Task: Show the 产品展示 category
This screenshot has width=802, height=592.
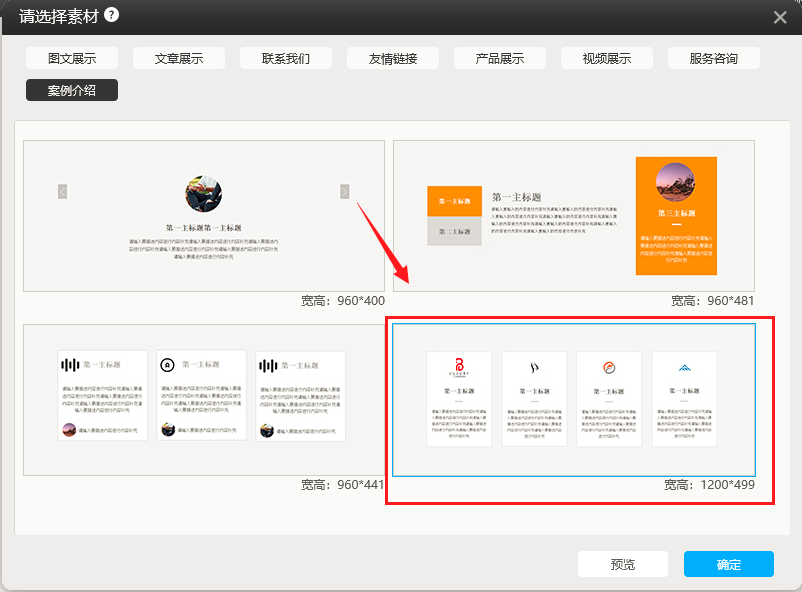Action: [500, 58]
